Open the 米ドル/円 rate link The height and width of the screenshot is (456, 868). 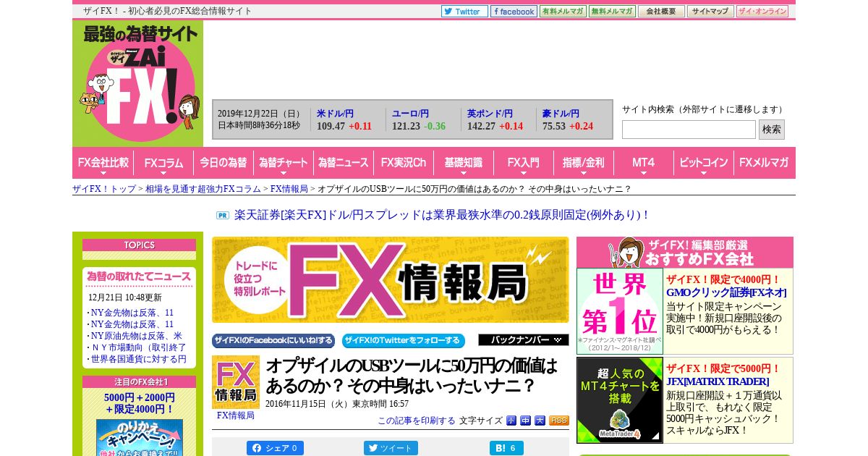[x=335, y=114]
